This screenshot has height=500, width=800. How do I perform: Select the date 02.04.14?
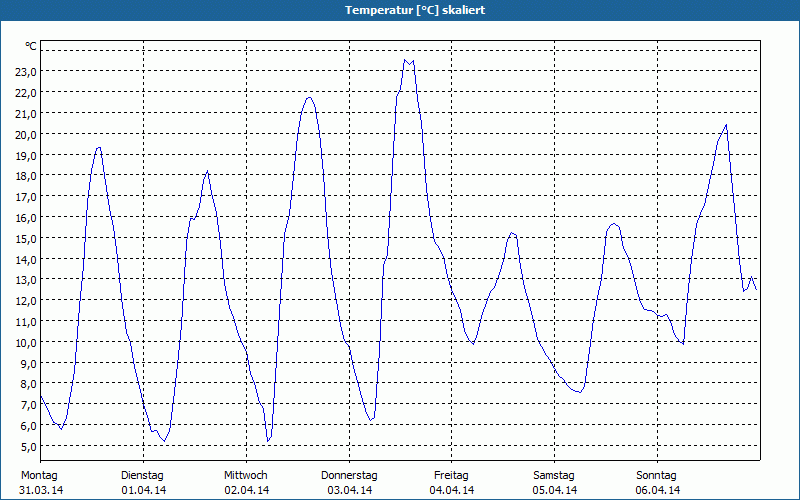click(x=247, y=491)
